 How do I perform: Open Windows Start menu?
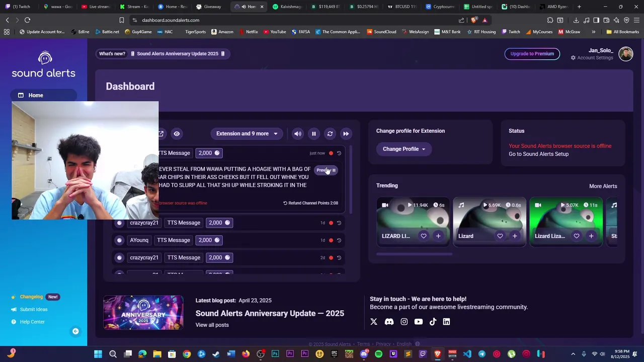pyautogui.click(x=98, y=354)
